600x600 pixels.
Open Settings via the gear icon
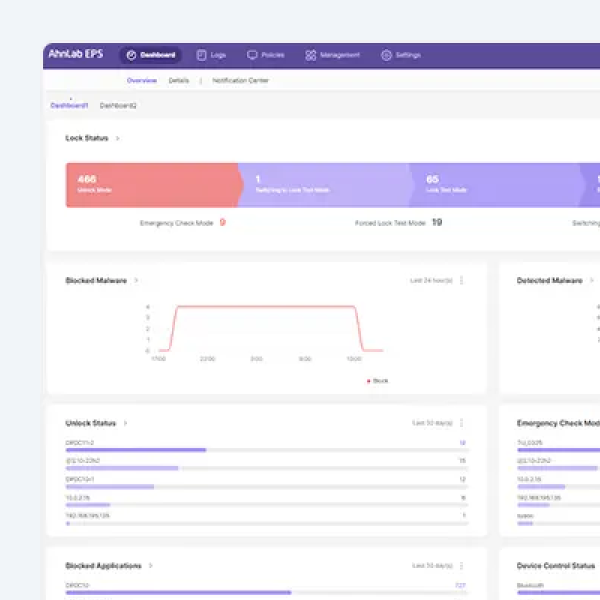386,55
